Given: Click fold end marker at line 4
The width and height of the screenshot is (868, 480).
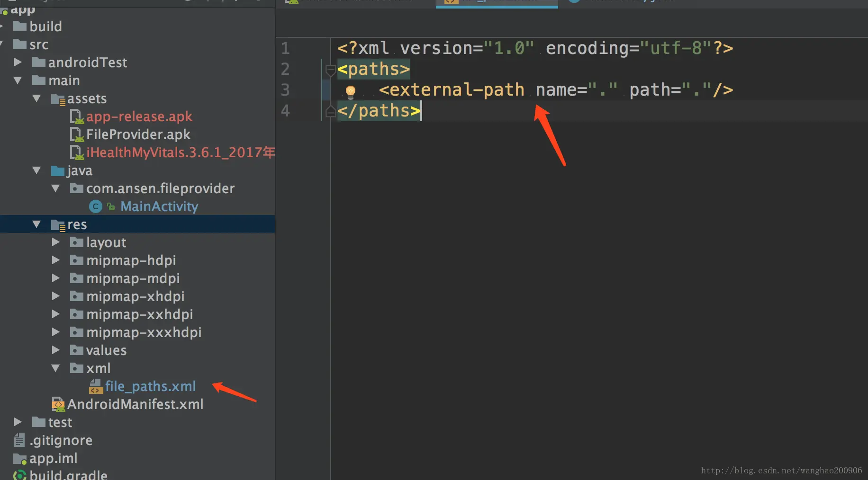Looking at the screenshot, I should pos(330,112).
